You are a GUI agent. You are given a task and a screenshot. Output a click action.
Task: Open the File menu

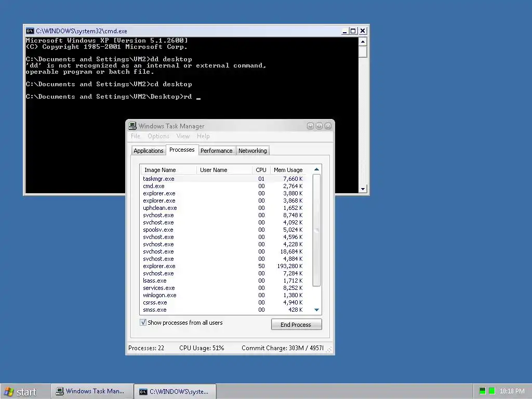(136, 136)
